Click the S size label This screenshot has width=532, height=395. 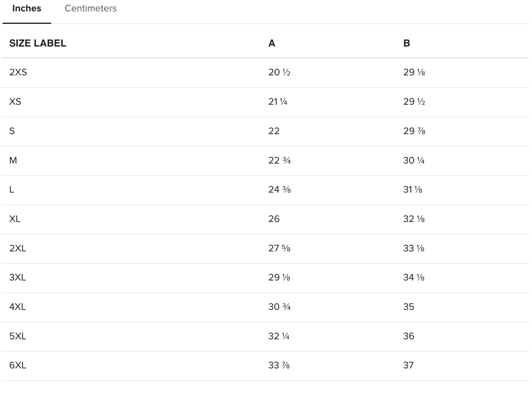click(12, 131)
